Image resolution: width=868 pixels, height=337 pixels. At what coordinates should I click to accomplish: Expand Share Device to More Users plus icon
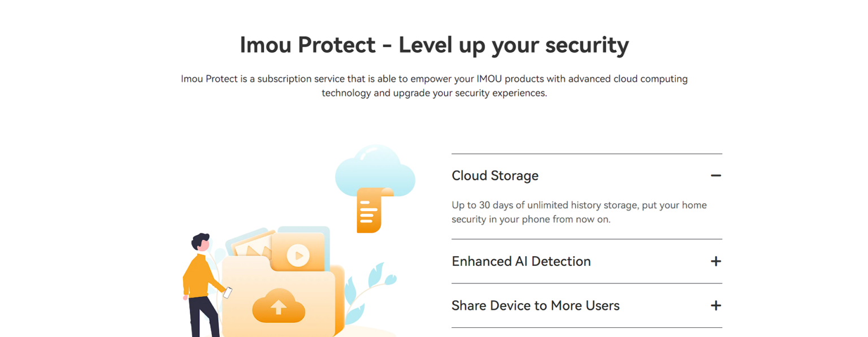715,305
